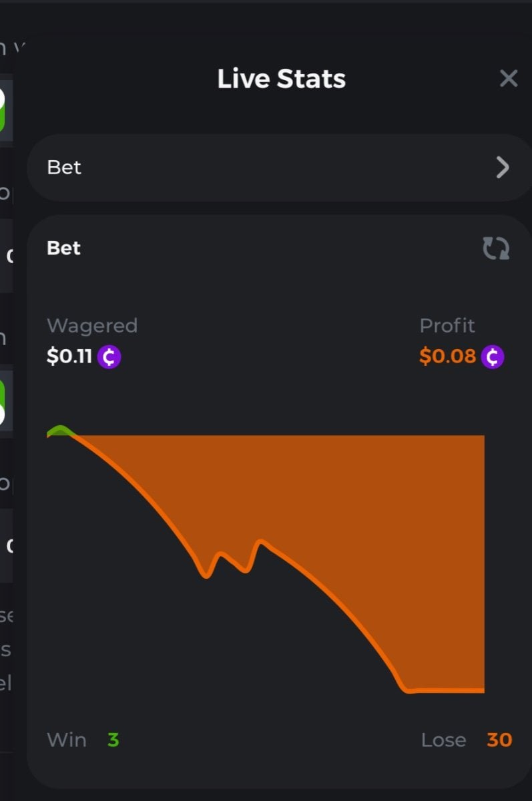The width and height of the screenshot is (532, 801).
Task: Click the Profit label
Action: [447, 326]
